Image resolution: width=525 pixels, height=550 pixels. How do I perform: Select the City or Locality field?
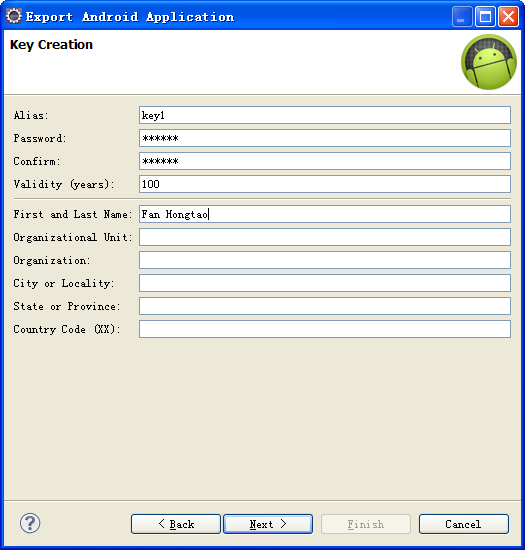tap(325, 283)
